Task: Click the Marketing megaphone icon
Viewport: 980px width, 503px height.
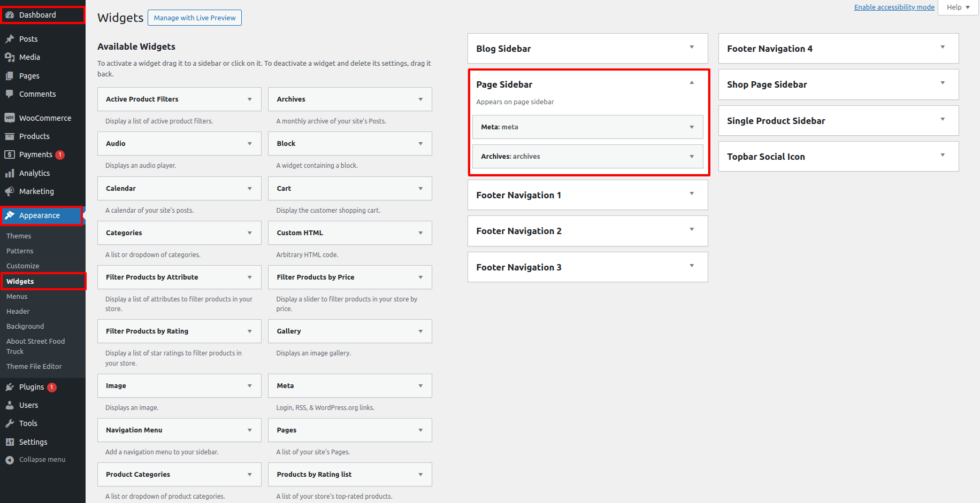Action: coord(10,191)
